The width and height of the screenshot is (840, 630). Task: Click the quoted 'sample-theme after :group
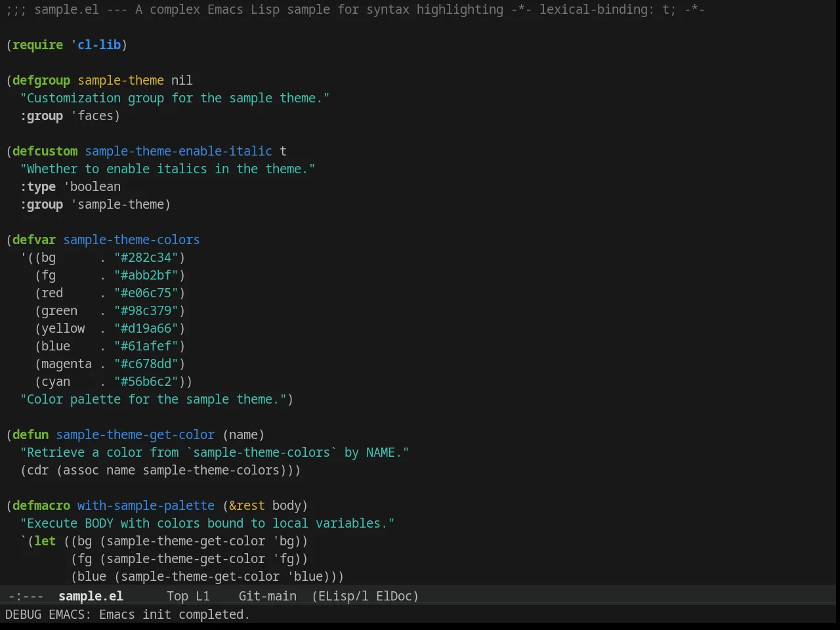click(x=117, y=204)
